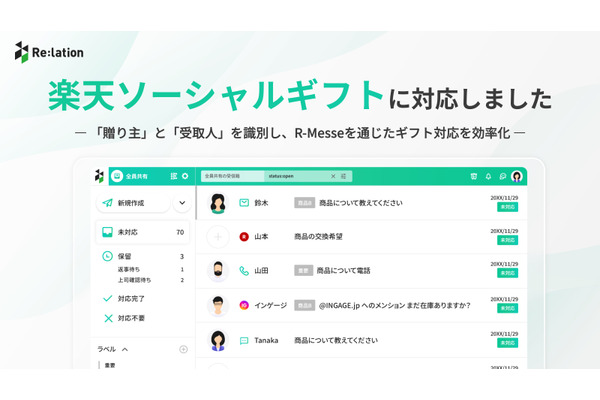Click the sender name Tanaka
Image resolution: width=600 pixels, height=400 pixels.
tap(266, 340)
